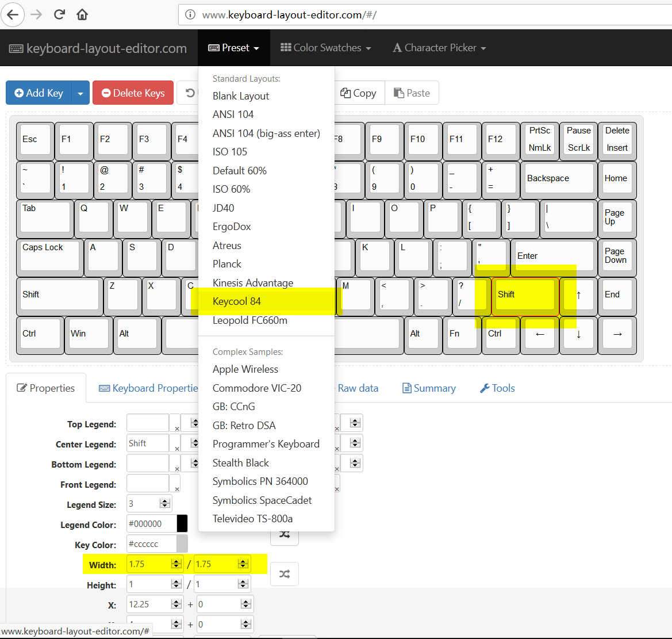Open the Color Swatches dropdown
The height and width of the screenshot is (639, 672).
(325, 48)
